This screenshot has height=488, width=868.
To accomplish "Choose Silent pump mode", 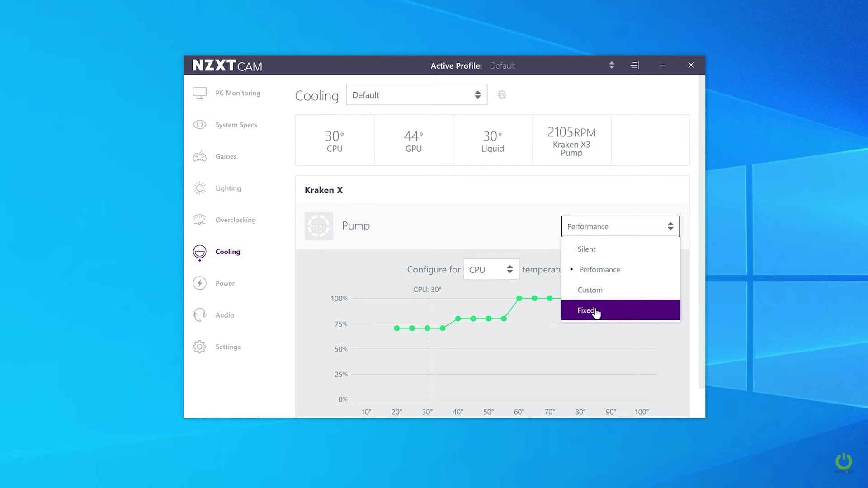I will [x=586, y=249].
